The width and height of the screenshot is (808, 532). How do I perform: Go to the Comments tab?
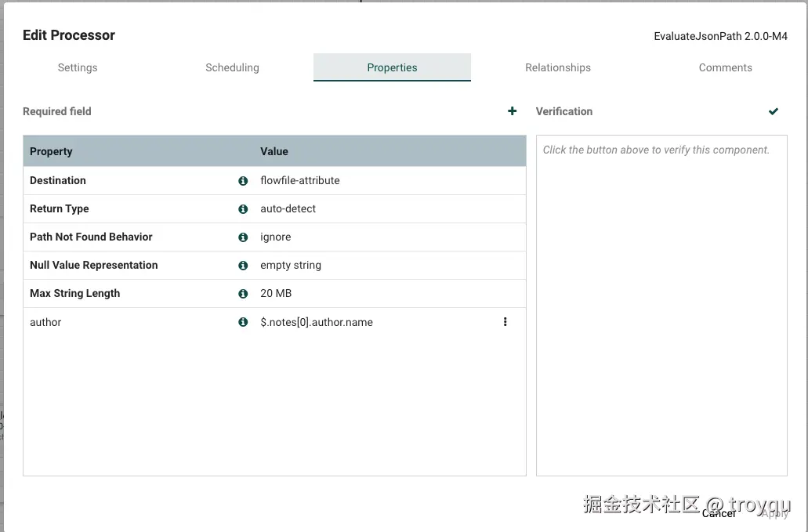[725, 67]
